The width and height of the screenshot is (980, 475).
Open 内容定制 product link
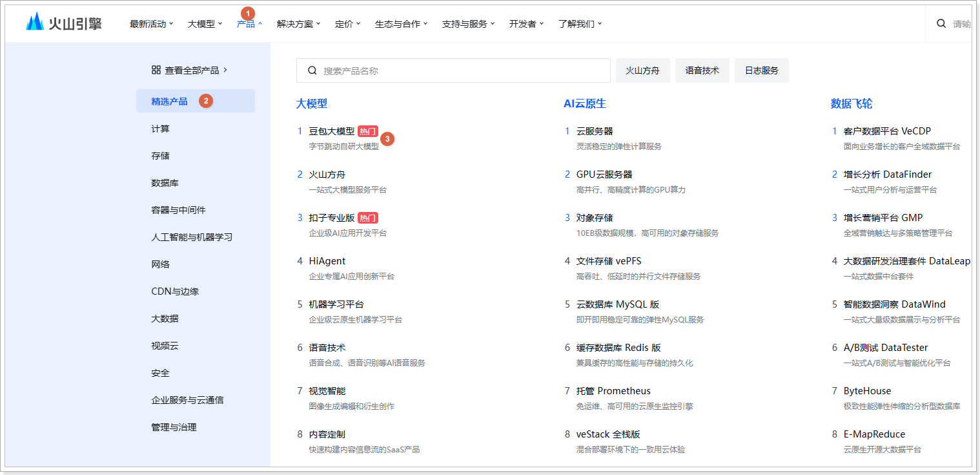click(327, 434)
